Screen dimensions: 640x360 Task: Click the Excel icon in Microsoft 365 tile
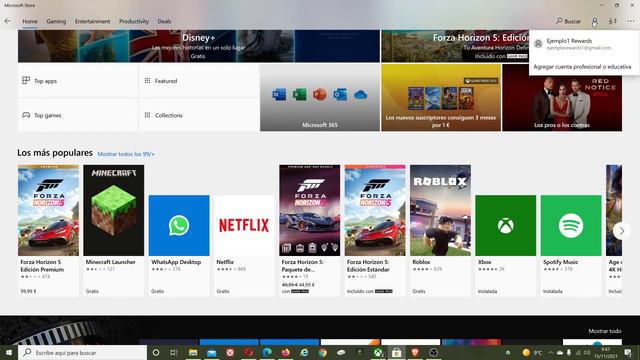(x=299, y=95)
